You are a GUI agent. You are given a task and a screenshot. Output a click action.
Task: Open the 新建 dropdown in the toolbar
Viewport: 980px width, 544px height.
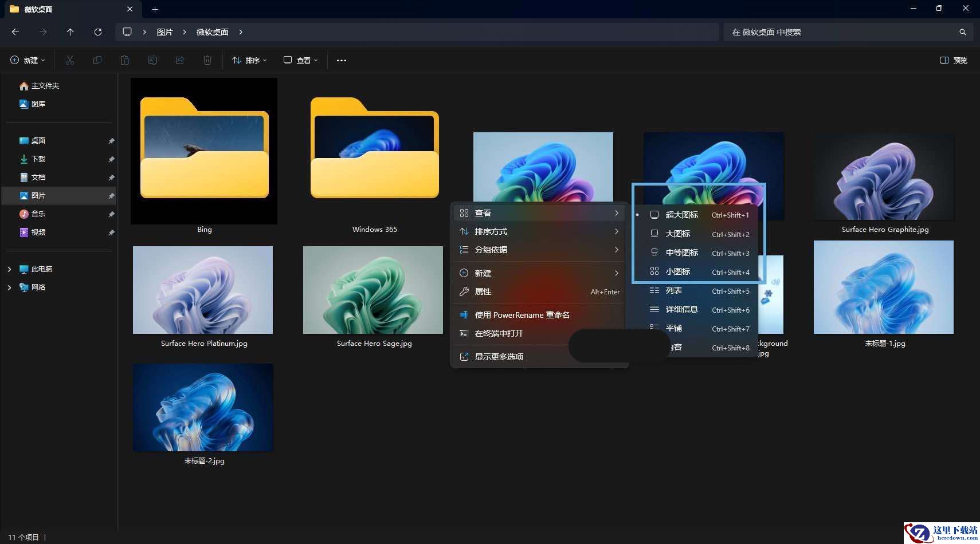28,60
